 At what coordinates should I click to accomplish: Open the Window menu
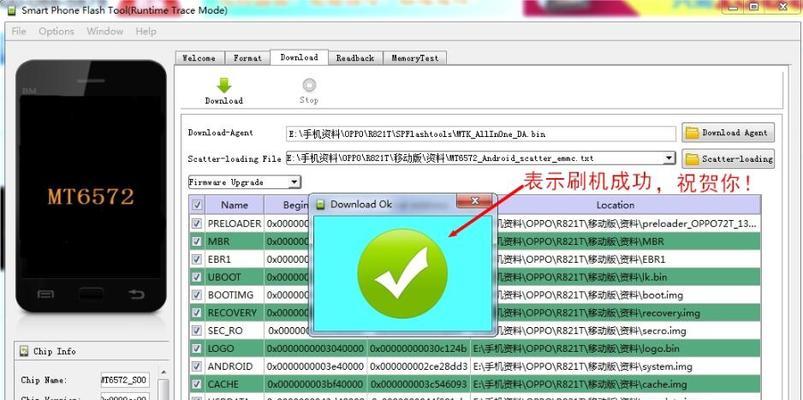105,31
